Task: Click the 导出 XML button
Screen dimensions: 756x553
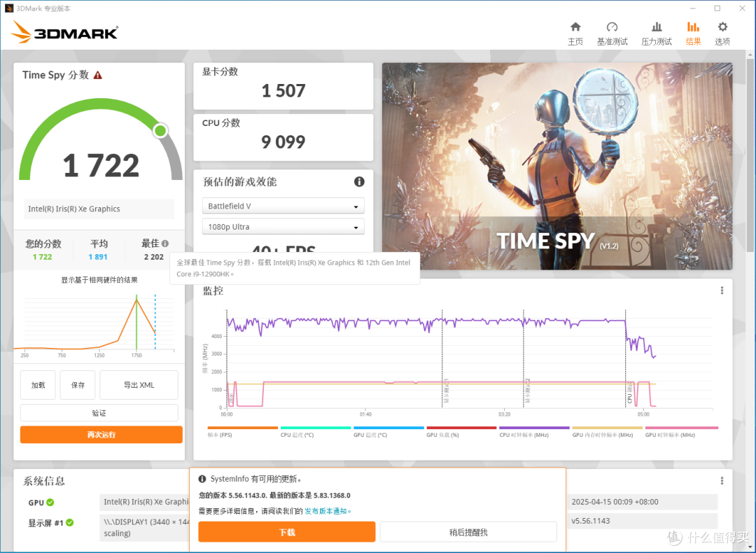Action: pos(139,385)
